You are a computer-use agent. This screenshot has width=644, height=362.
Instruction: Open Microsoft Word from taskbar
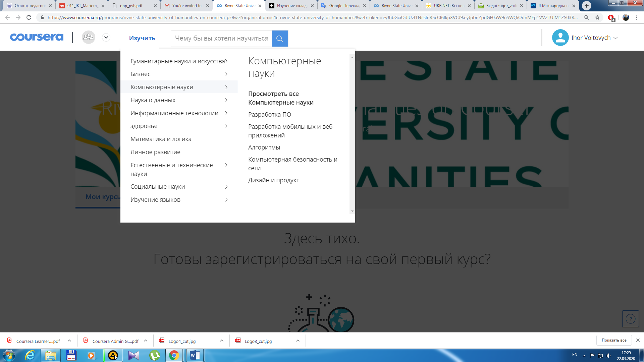click(195, 355)
